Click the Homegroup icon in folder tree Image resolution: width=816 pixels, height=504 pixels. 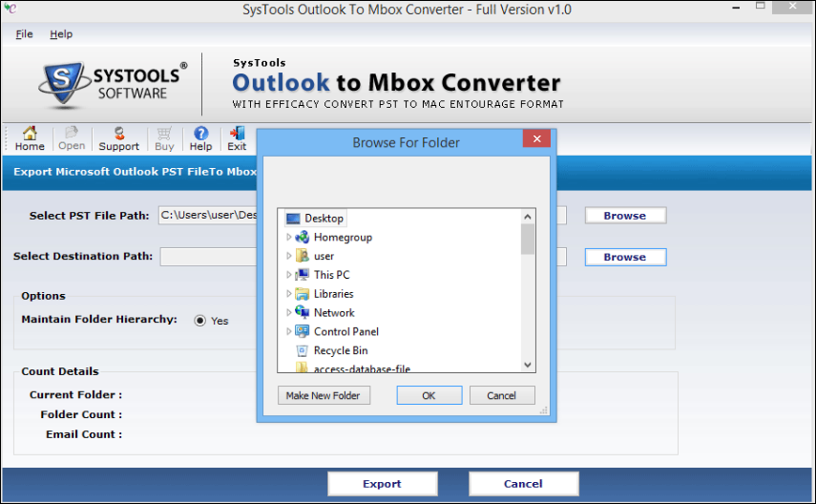tap(302, 238)
